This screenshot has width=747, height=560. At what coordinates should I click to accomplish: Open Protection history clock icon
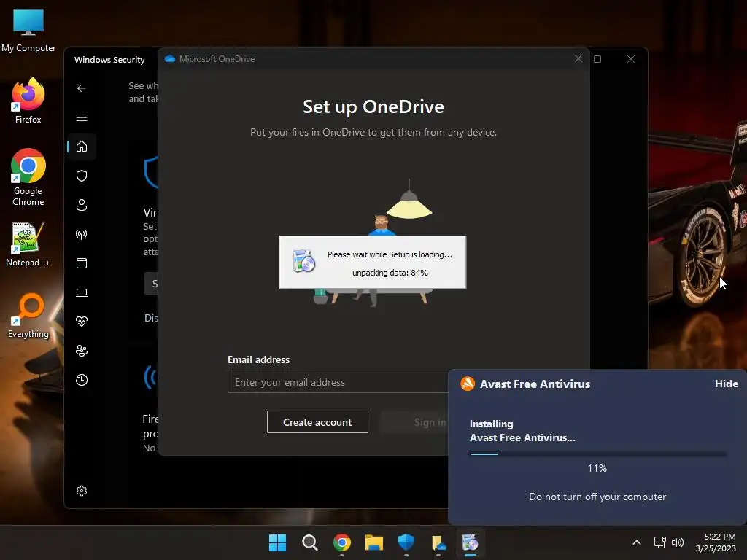coord(82,379)
